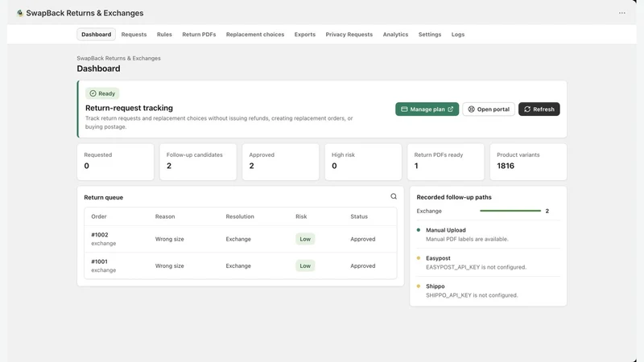Click the Follow-up candidates stat card
The width and height of the screenshot is (644, 362).
198,162
